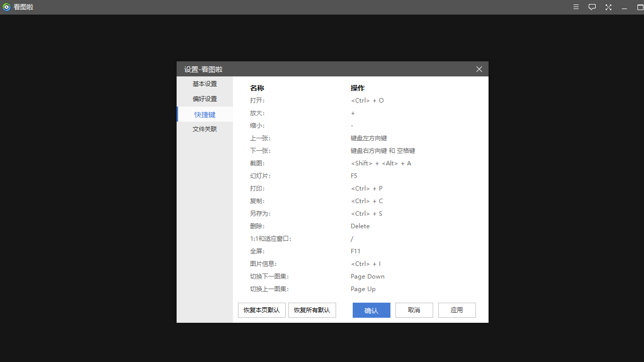Toggle fullscreen via title bar icon
This screenshot has width=644, height=362.
point(608,7)
